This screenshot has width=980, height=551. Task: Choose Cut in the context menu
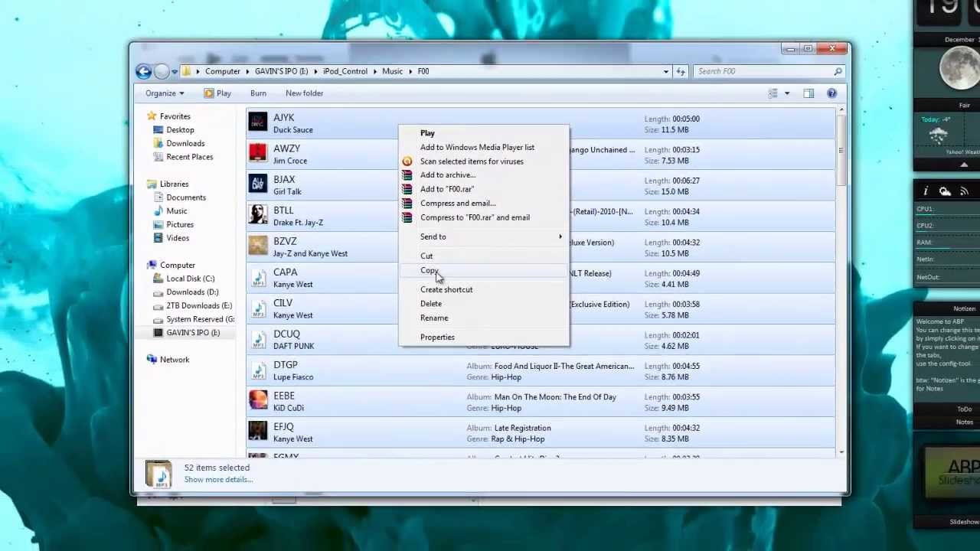pos(484,256)
